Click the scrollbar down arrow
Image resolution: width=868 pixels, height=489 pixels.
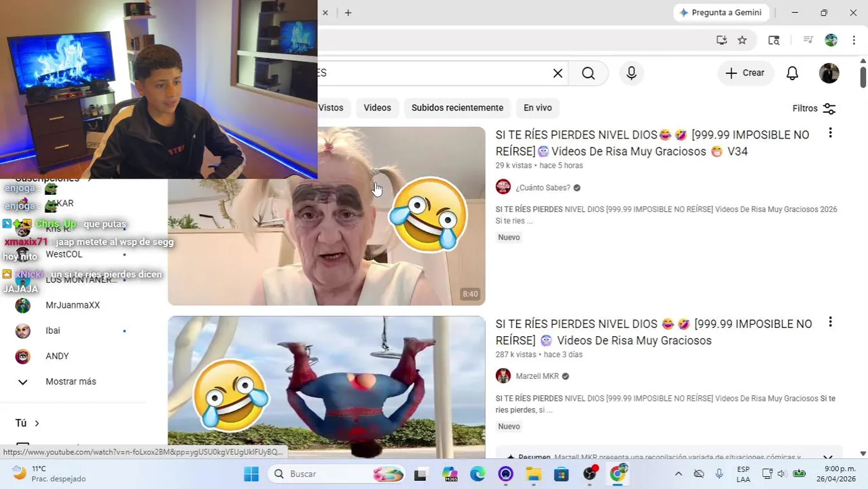point(863,453)
